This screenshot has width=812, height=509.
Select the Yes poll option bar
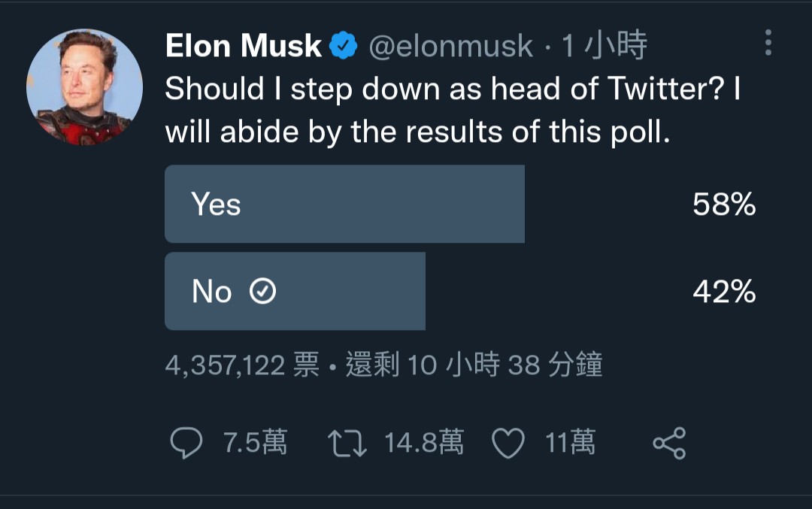click(x=344, y=205)
